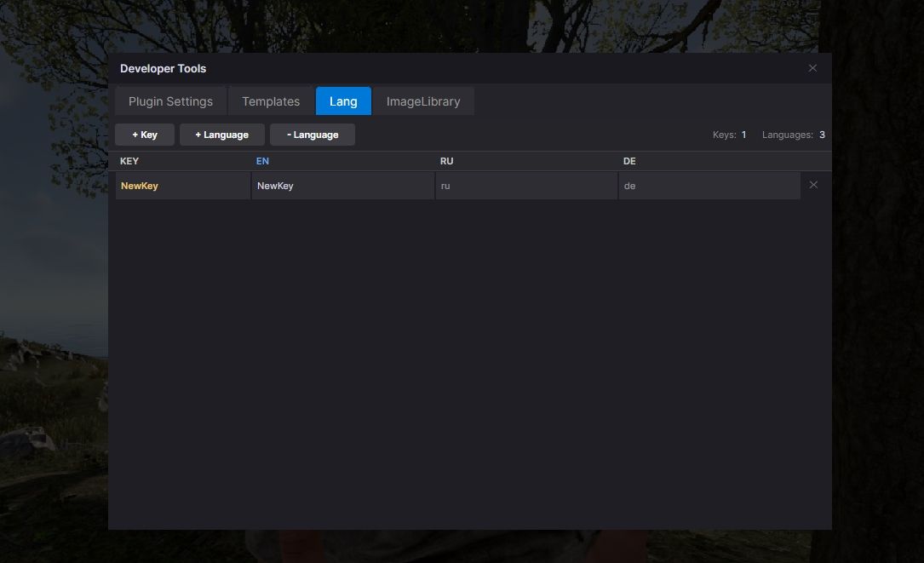
Task: Open the ImageLibrary tab
Action: pos(423,101)
